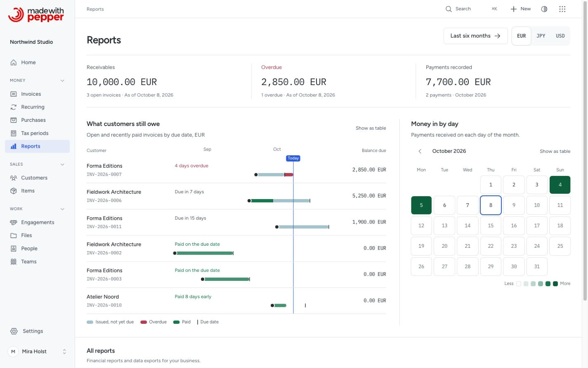Open the Engagements menu item
The width and height of the screenshot is (588, 368).
pos(37,223)
